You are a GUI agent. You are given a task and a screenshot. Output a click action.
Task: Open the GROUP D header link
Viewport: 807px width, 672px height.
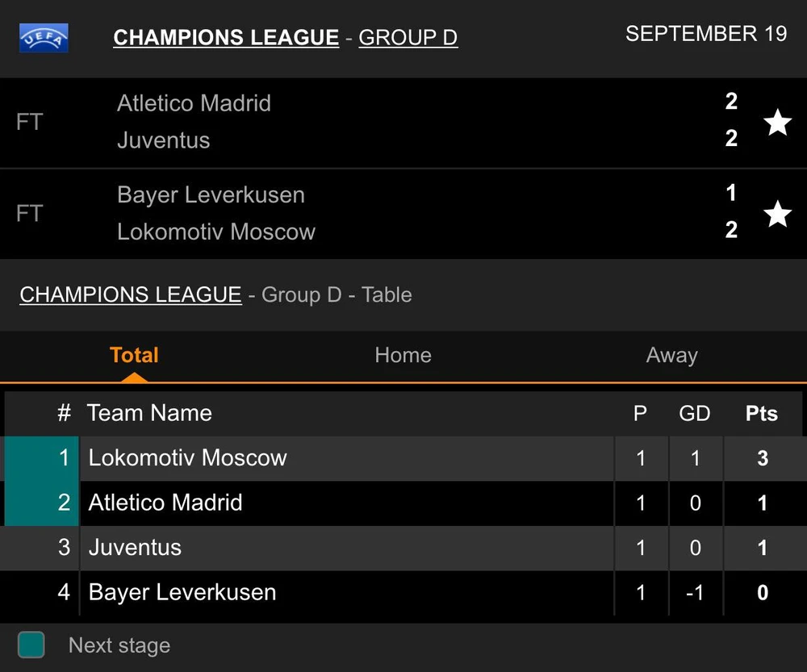click(x=408, y=38)
